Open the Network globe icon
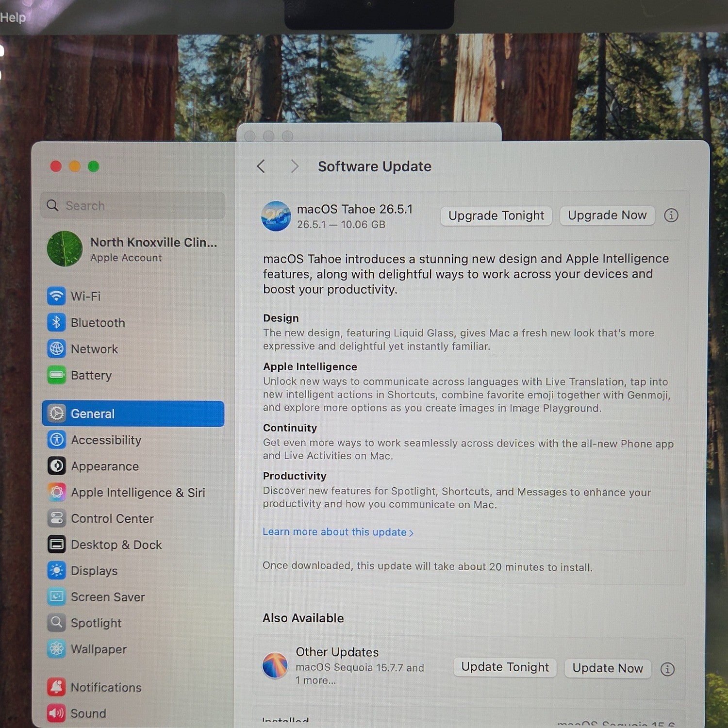The height and width of the screenshot is (728, 728). pos(56,348)
